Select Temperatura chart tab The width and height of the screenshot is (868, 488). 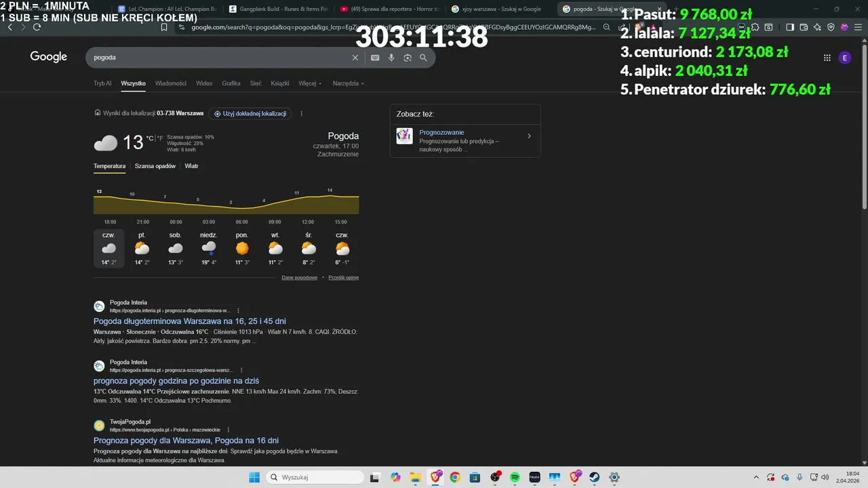point(109,166)
